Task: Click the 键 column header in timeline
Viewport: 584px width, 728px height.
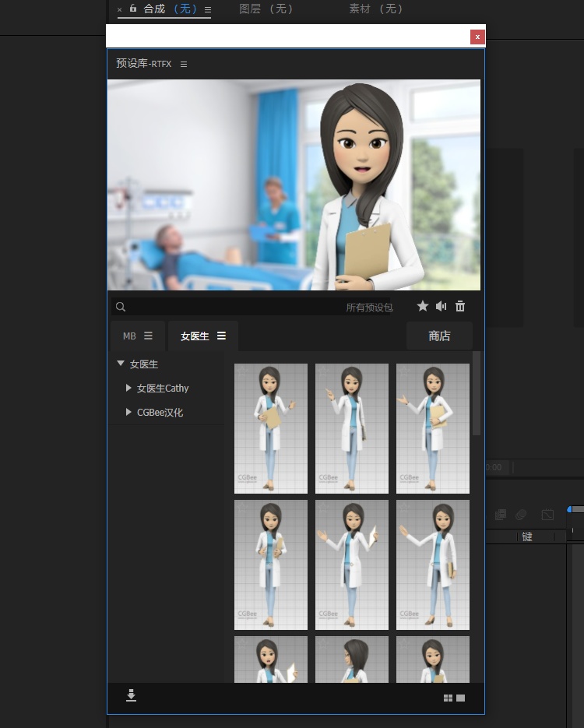Action: (x=527, y=537)
